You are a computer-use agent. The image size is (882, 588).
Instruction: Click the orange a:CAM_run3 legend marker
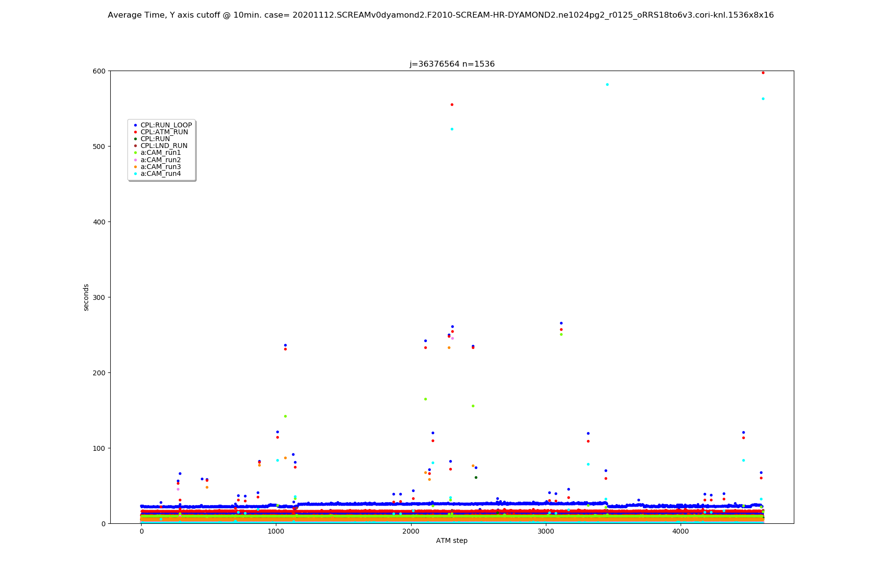tap(135, 167)
